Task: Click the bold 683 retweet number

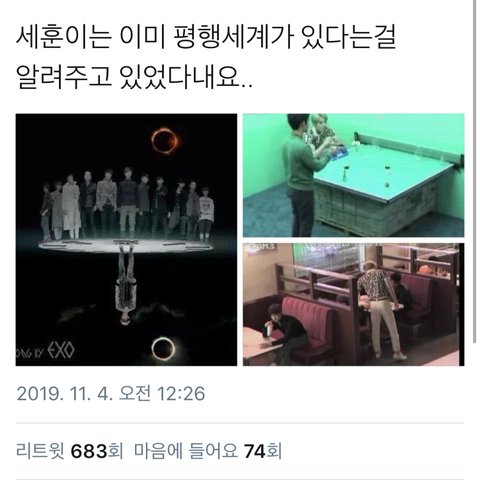Action: (89, 451)
